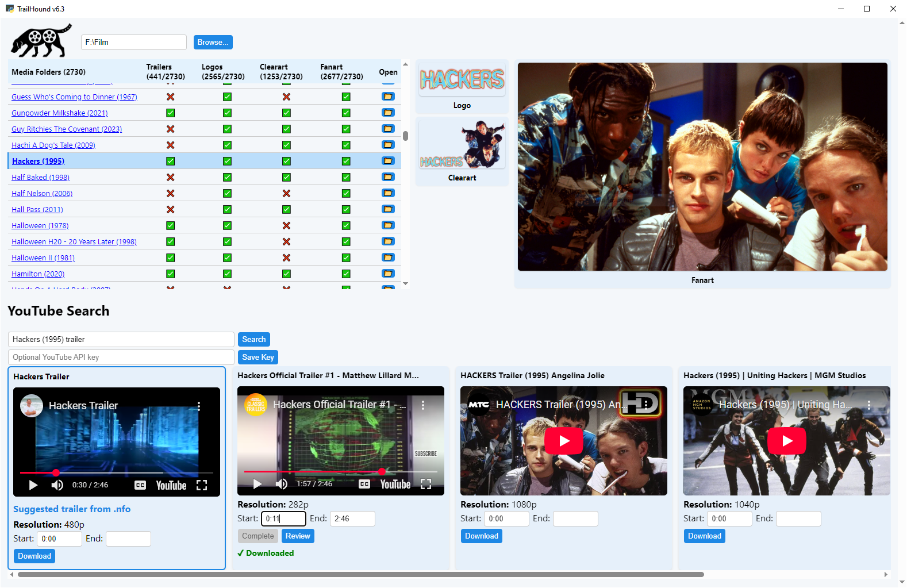Play the HACKERS Trailer (1995) Angelina Jolie video
Screen dimensions: 907x588
tap(564, 441)
